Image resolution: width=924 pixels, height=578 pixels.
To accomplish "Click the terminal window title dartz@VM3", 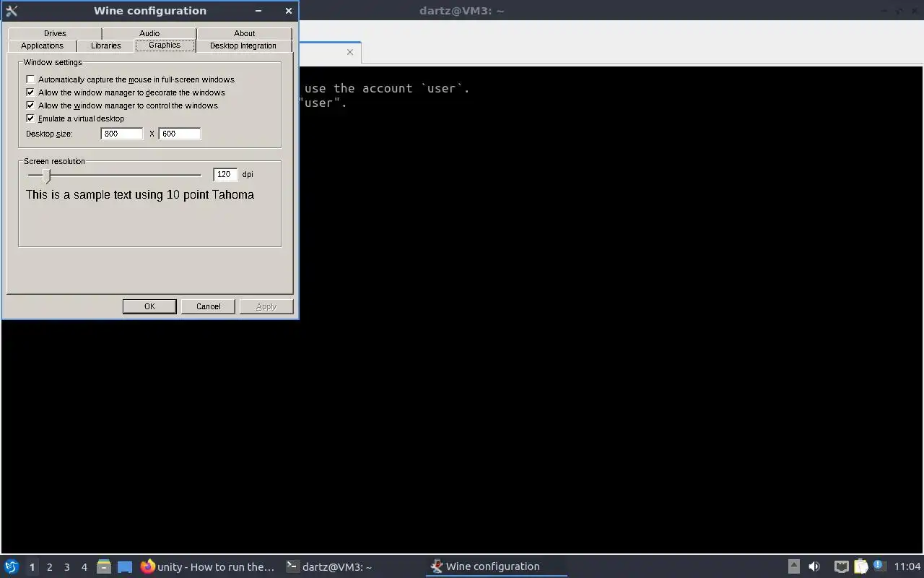I will coord(462,11).
